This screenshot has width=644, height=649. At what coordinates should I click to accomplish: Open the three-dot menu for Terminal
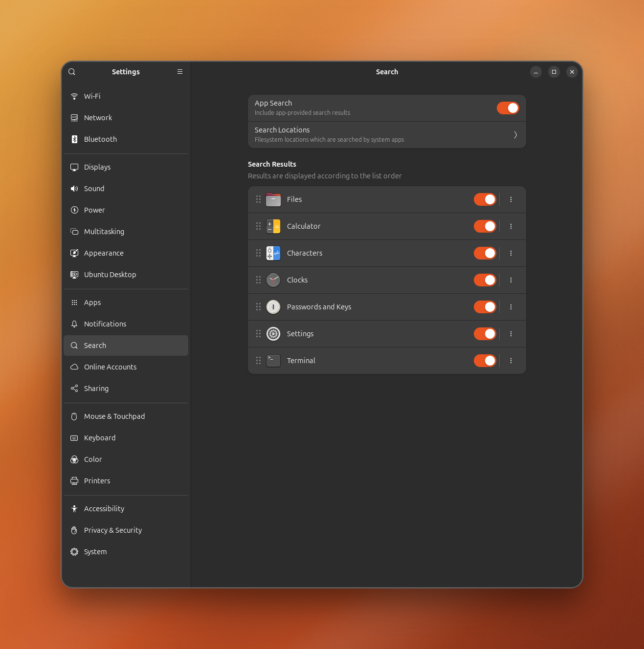coord(511,361)
